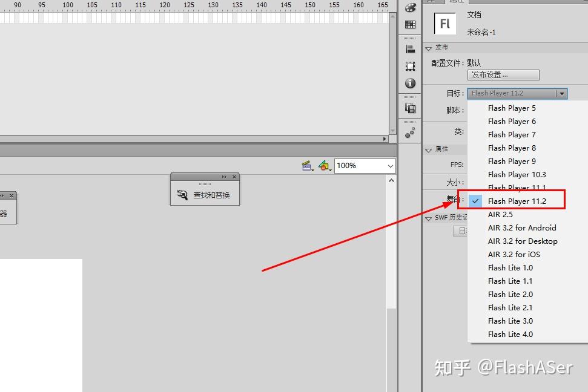Open the Info panel icon

(x=410, y=83)
